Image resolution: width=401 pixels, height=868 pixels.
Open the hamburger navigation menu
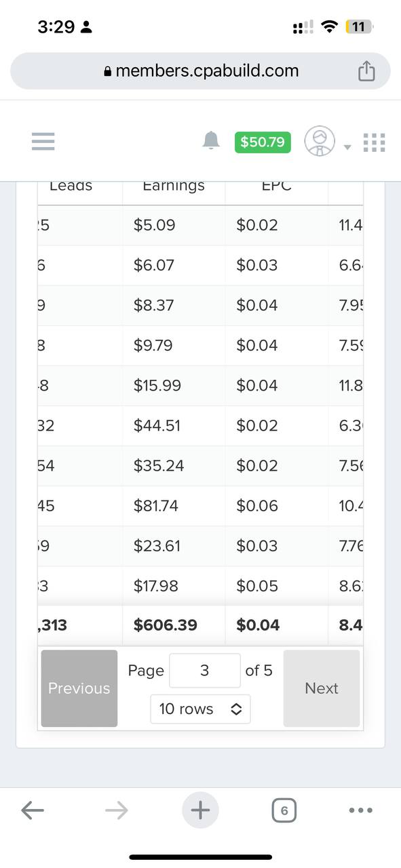coord(43,141)
